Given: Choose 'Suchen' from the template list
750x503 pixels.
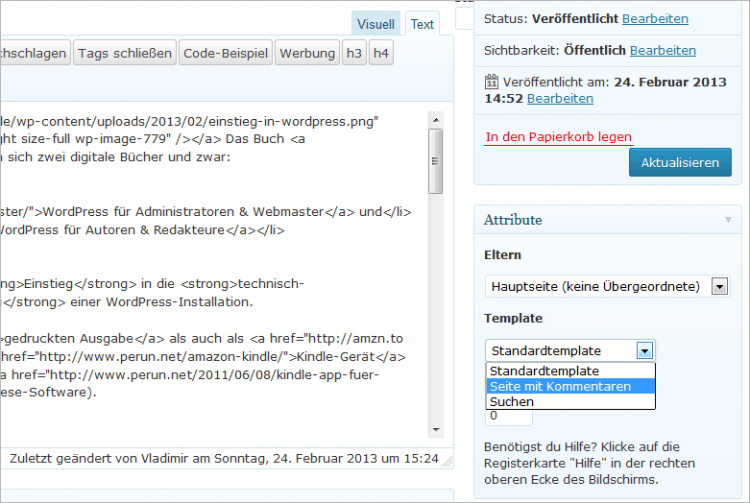Looking at the screenshot, I should tap(512, 401).
